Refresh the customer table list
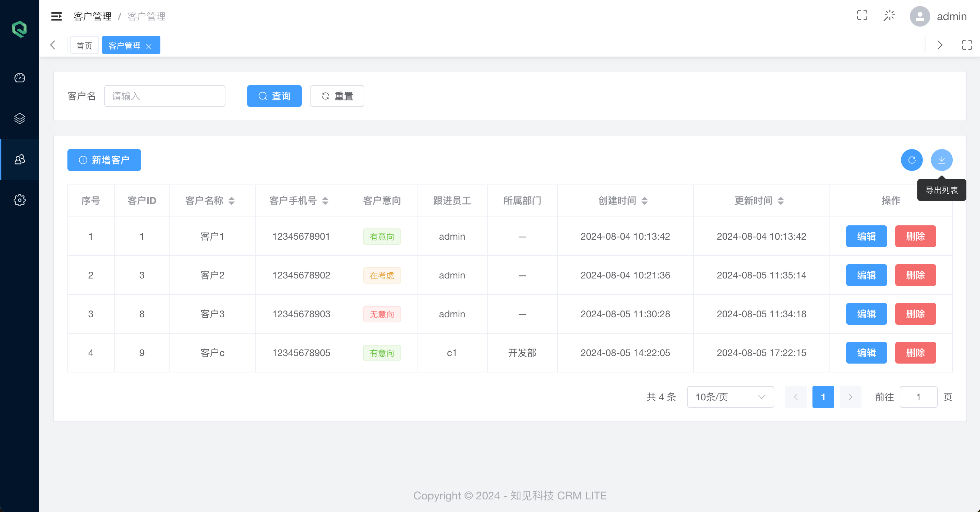The width and height of the screenshot is (980, 512). [912, 160]
